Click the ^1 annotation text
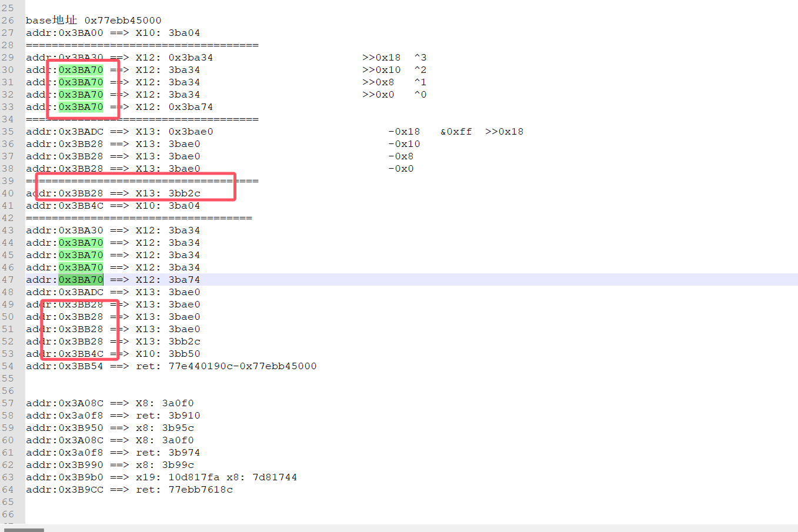This screenshot has height=532, width=798. pyautogui.click(x=420, y=82)
